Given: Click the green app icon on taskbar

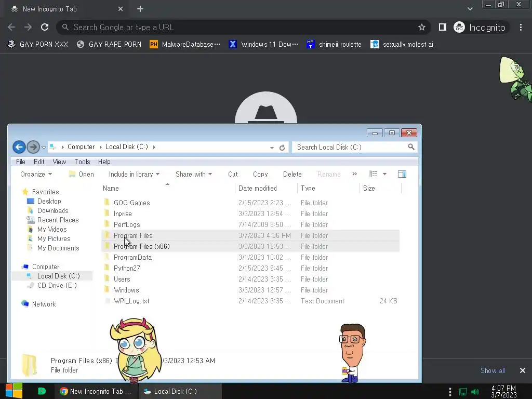Looking at the screenshot, I should 42,391.
